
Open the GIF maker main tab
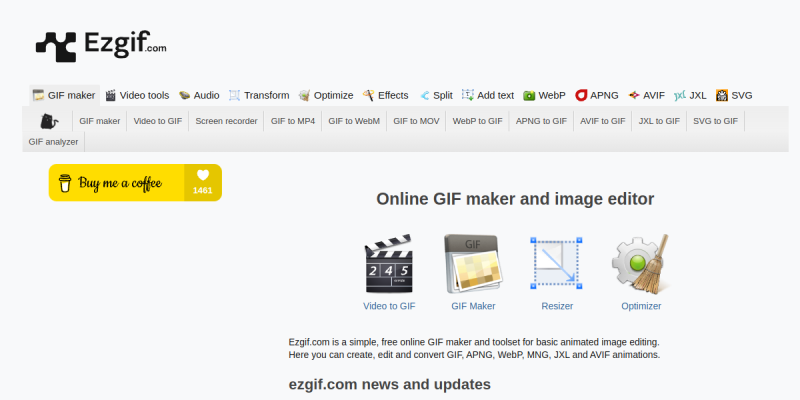pyautogui.click(x=64, y=95)
